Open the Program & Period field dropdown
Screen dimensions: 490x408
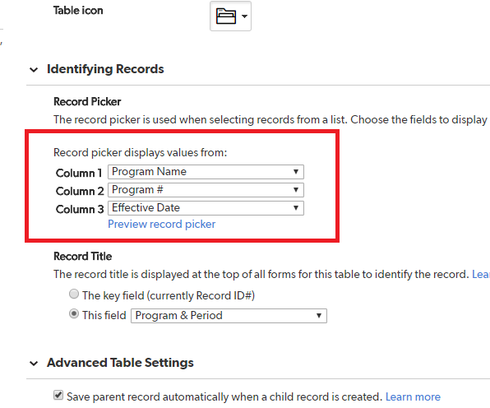click(229, 316)
